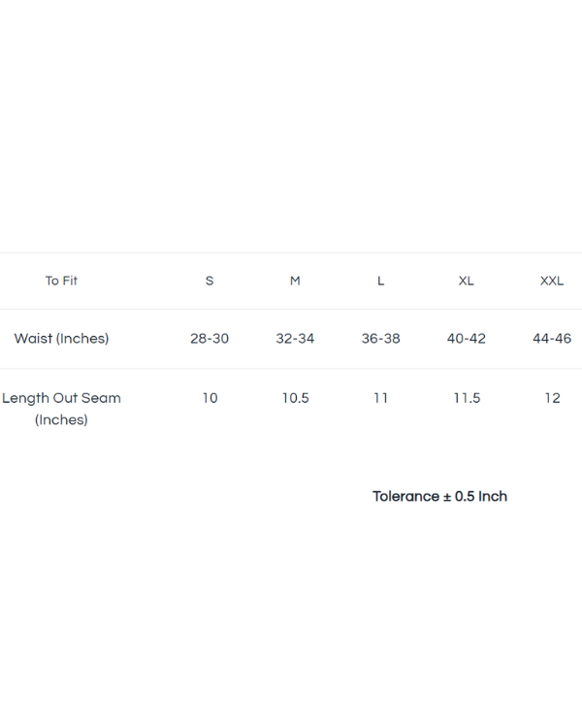Click '(Inches)' beneath Length Out Seam

61,420
